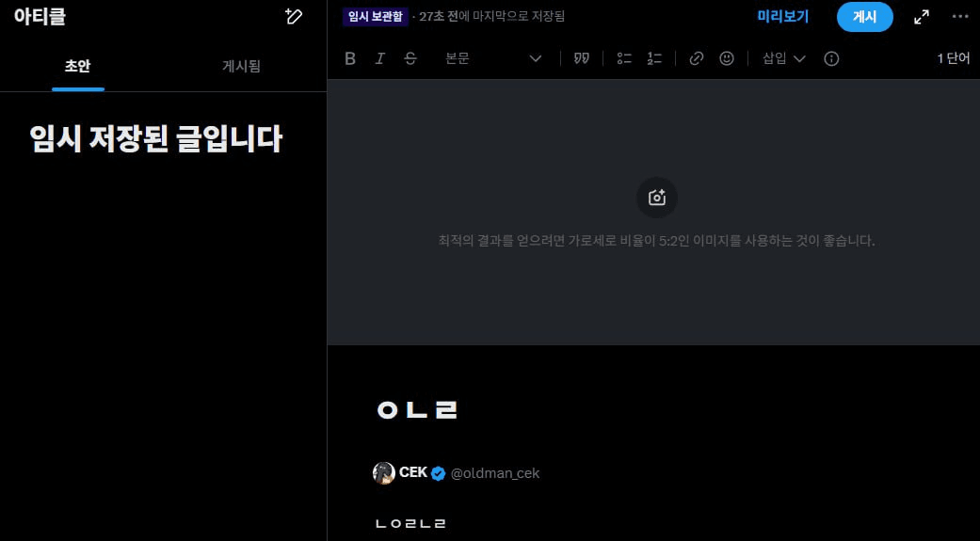Publish article with 게시 button
980x541 pixels.
[x=865, y=17]
